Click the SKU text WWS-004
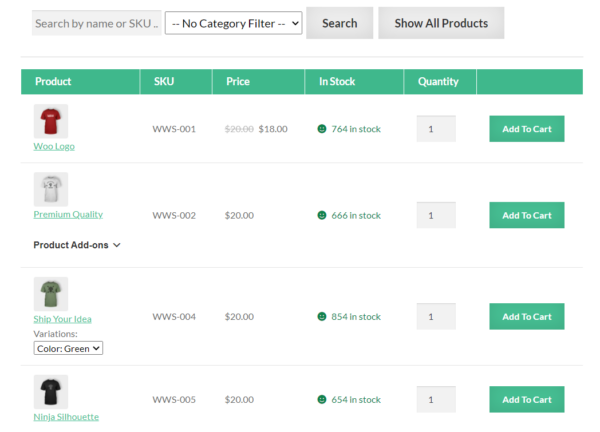This screenshot has width=600, height=432. [x=174, y=316]
